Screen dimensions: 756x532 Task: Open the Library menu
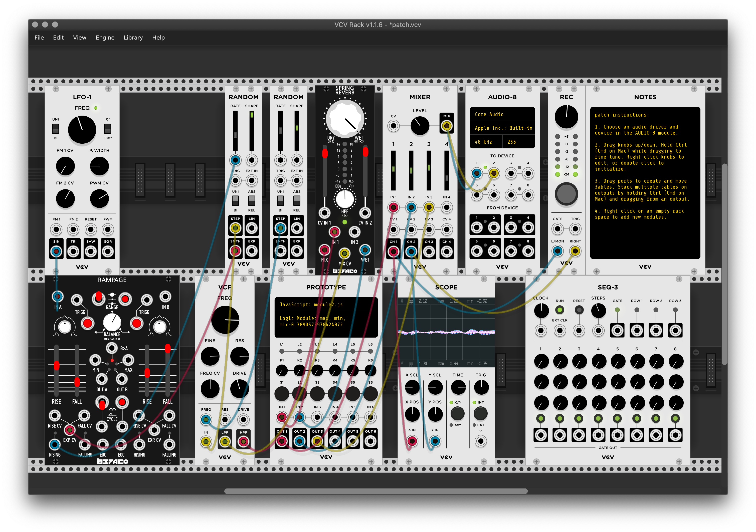[133, 38]
